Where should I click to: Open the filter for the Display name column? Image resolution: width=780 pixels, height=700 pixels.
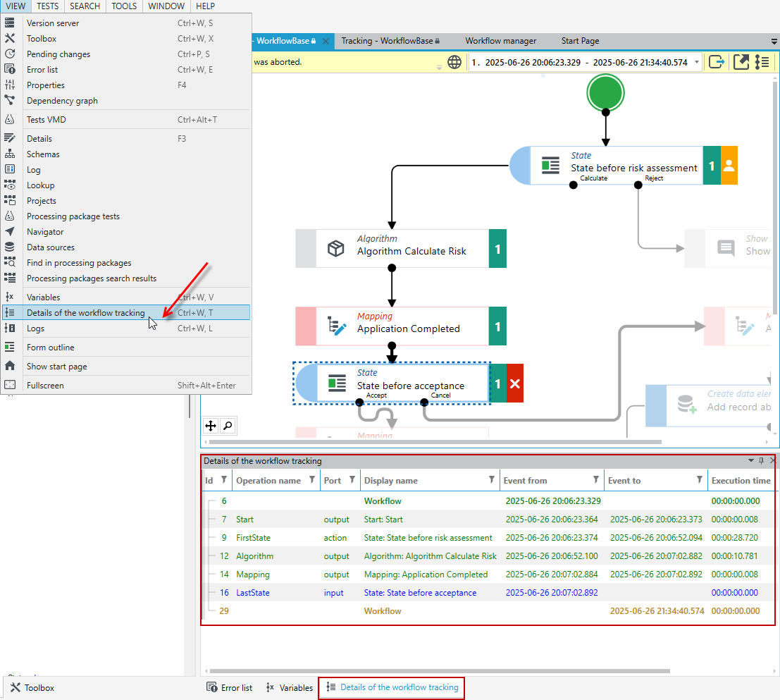pyautogui.click(x=492, y=479)
